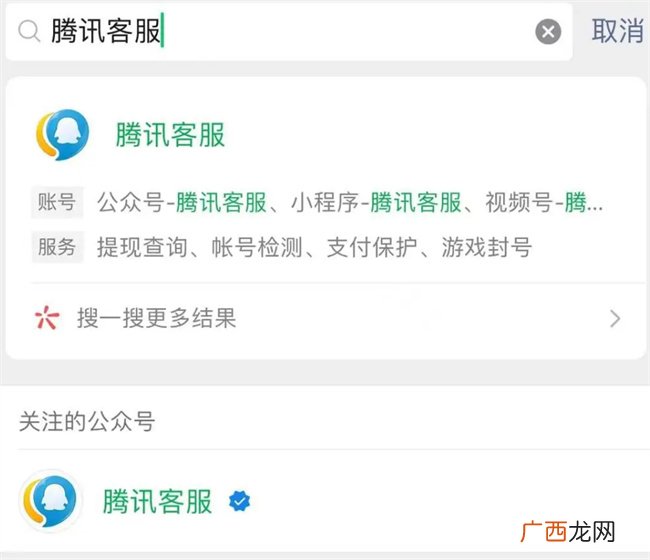Open the 提现查询 service
650x560 pixels.
click(142, 247)
